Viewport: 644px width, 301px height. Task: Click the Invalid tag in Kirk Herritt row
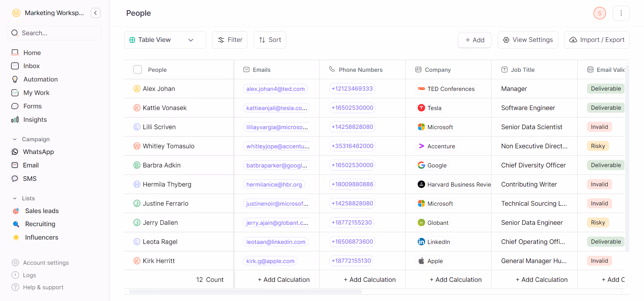[x=599, y=261]
